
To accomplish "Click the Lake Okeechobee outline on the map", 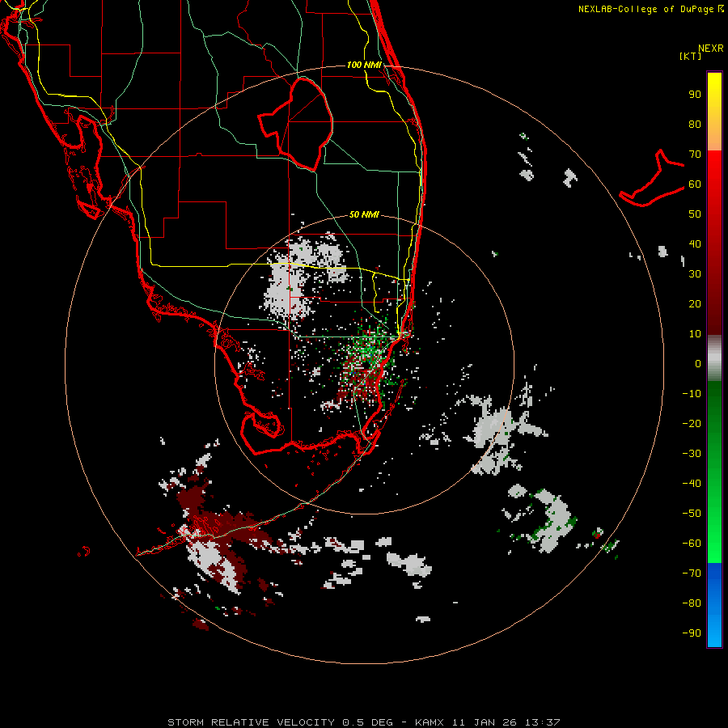I will 295,124.
